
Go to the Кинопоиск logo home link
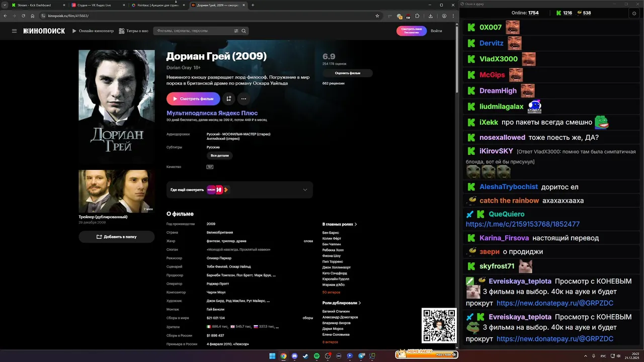[44, 31]
